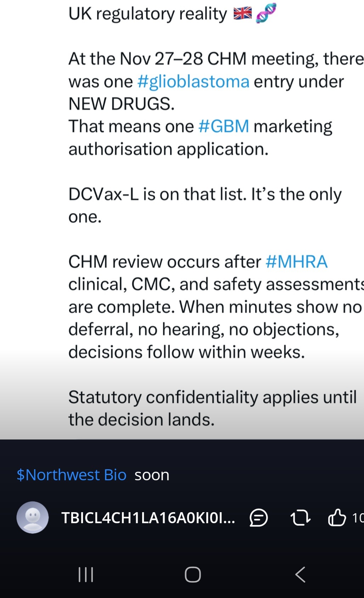Open the $Northwest Bio ticker link
This screenshot has height=598, width=364.
pos(72,475)
